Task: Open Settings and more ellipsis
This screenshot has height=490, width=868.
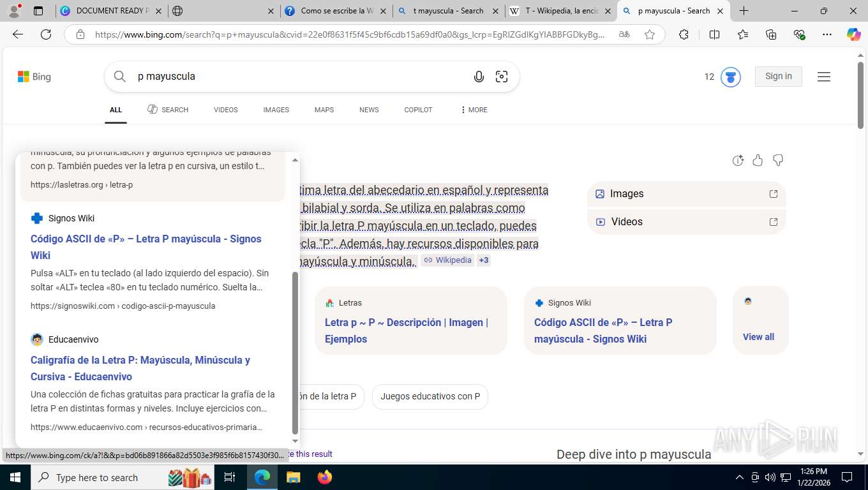Action: [827, 34]
